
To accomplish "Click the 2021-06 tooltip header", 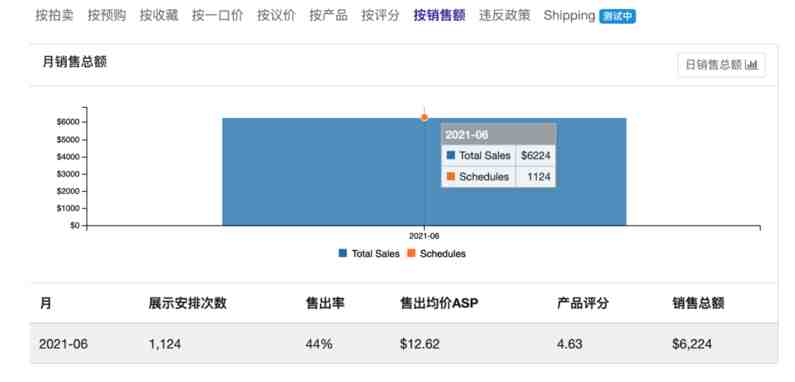I will (498, 135).
